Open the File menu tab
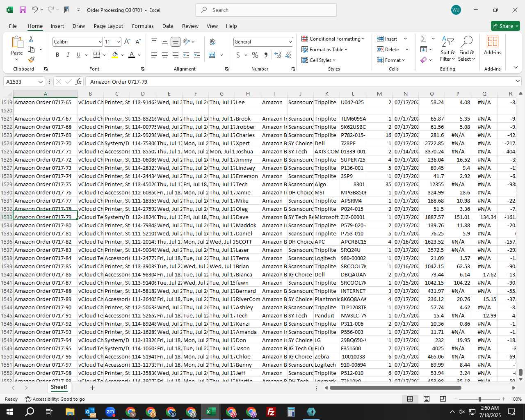Viewport: 525px width, 420px height. pos(13,26)
